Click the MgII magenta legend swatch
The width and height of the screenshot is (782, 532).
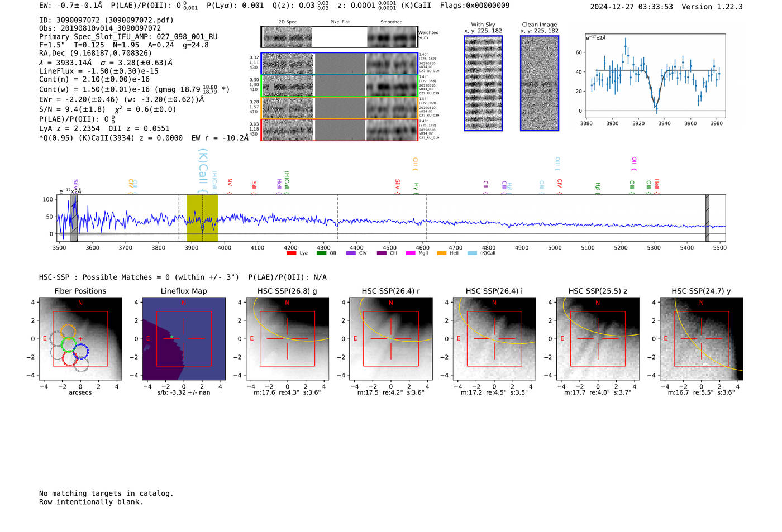411,253
